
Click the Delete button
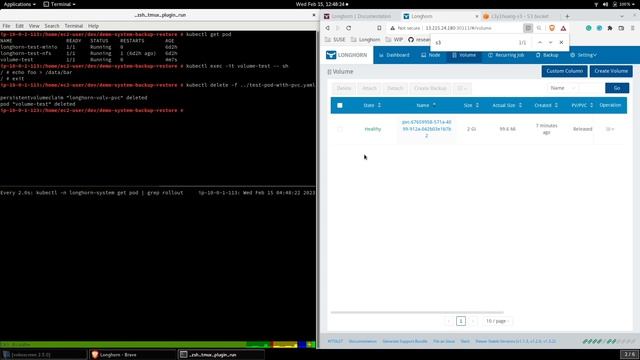[x=344, y=88]
